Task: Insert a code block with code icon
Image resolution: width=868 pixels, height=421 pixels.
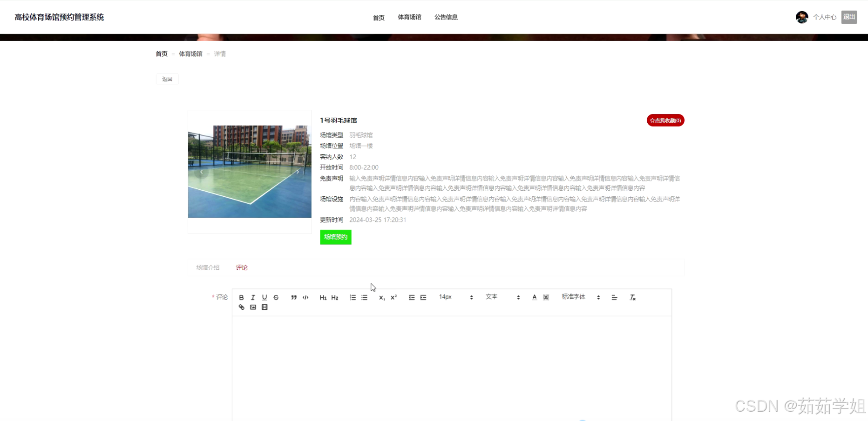Action: coord(305,297)
